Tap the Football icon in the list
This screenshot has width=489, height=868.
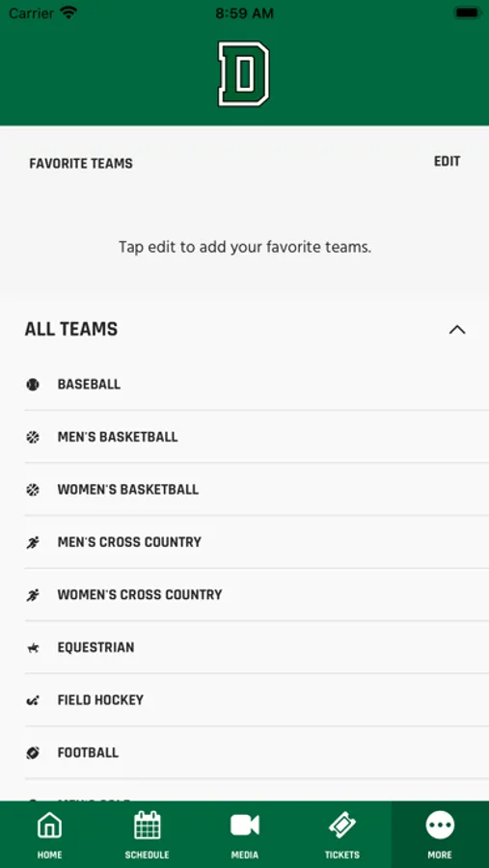(33, 753)
